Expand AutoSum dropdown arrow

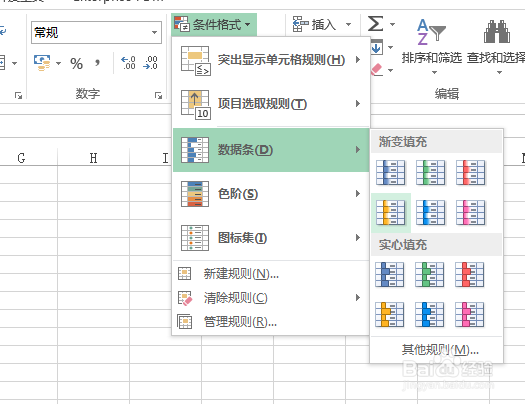pos(392,24)
